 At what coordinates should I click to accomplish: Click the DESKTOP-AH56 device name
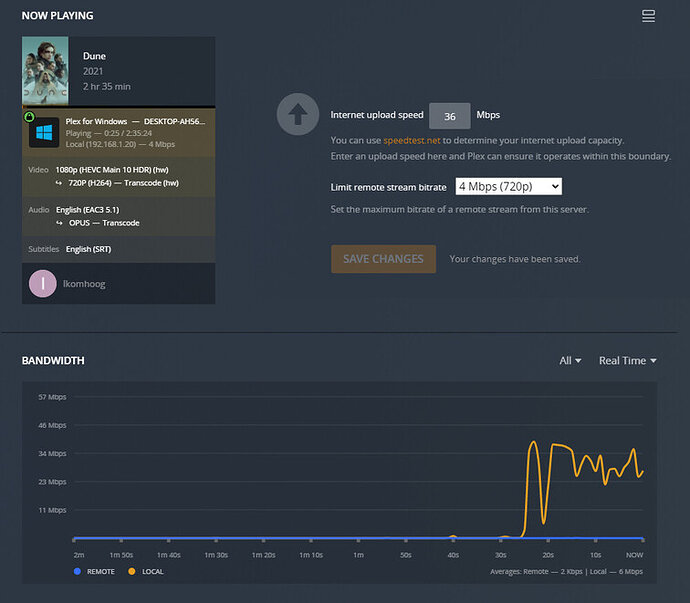[174, 121]
